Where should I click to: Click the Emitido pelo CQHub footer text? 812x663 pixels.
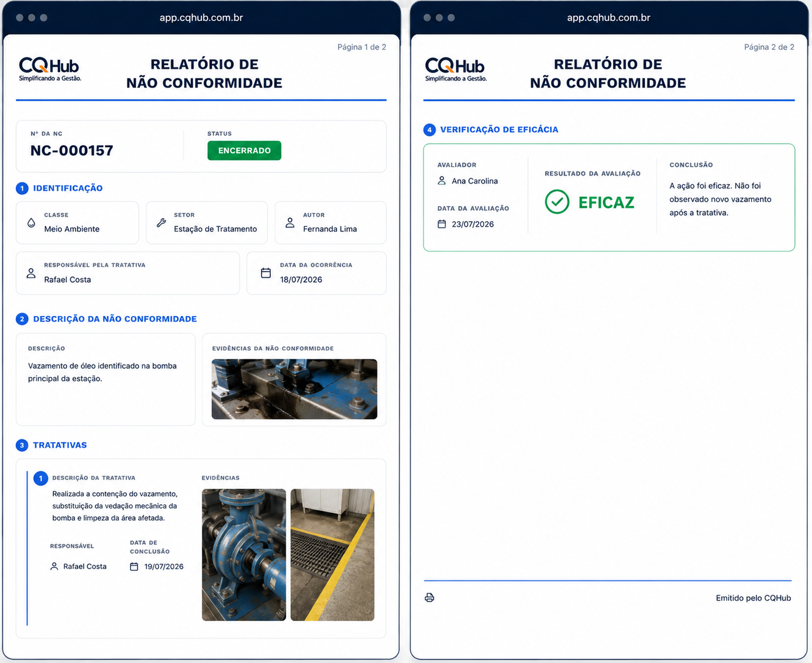[x=753, y=598]
